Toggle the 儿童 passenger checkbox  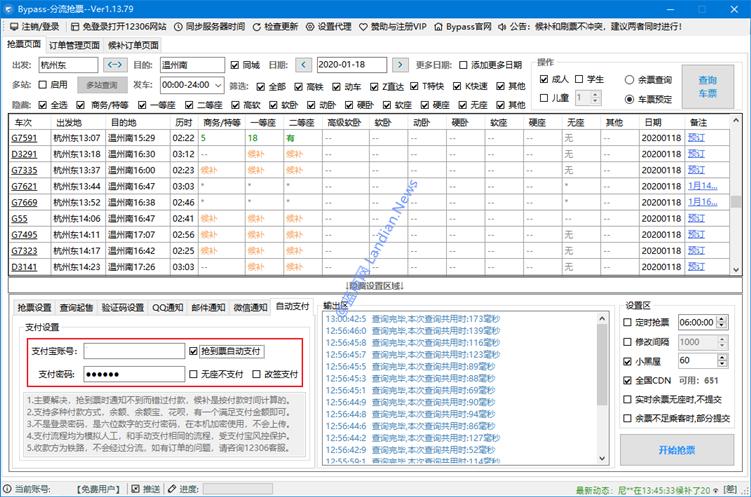point(544,98)
